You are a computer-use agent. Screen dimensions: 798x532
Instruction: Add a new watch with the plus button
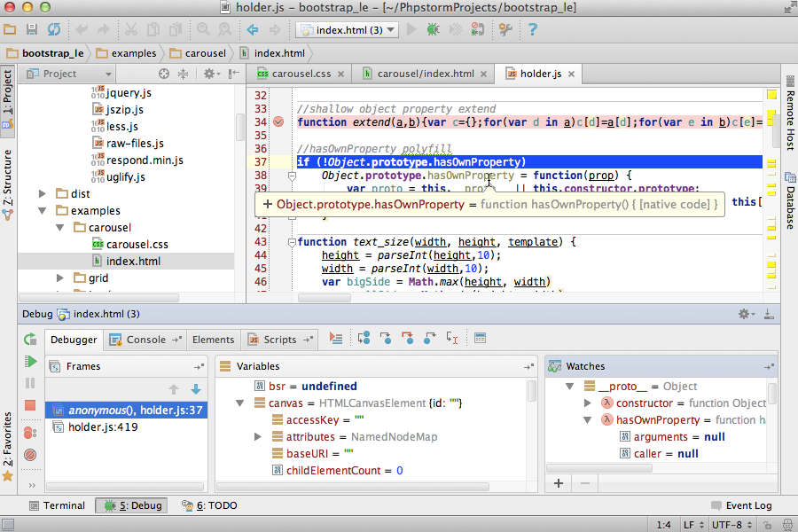point(558,483)
